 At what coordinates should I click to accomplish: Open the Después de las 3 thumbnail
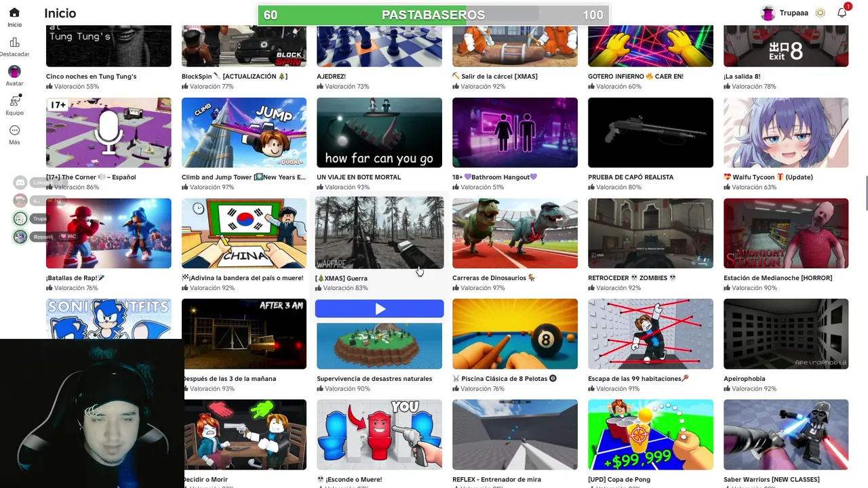coord(245,334)
